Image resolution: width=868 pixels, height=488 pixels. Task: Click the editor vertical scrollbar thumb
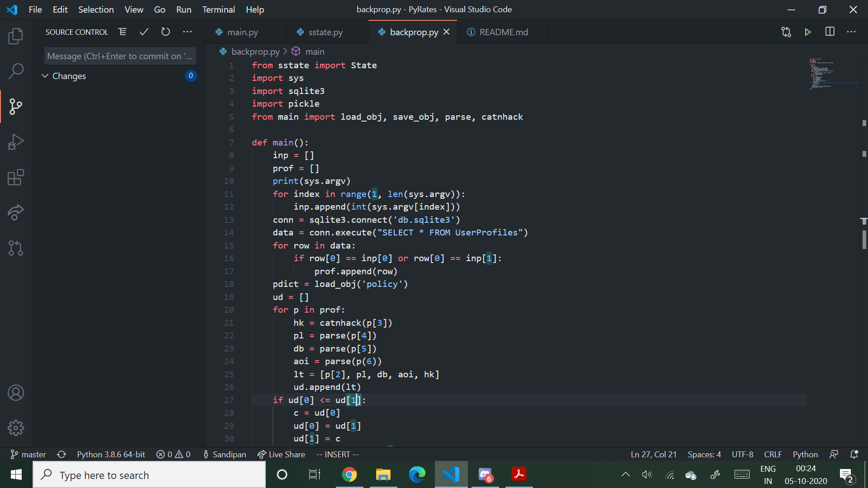pyautogui.click(x=864, y=239)
